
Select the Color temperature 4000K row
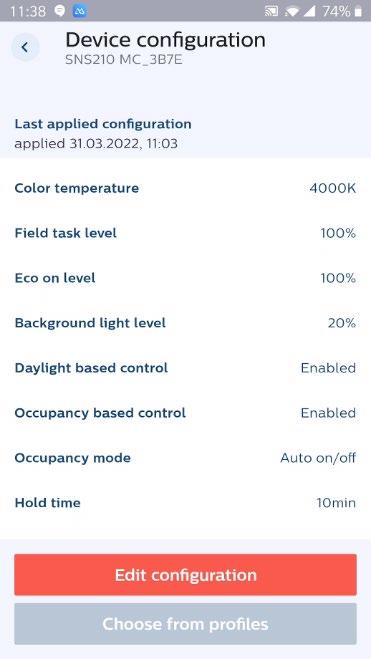[x=185, y=188]
